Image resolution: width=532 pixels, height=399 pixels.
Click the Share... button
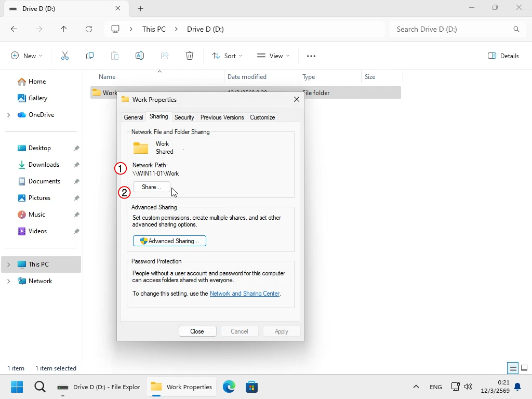[x=151, y=187]
